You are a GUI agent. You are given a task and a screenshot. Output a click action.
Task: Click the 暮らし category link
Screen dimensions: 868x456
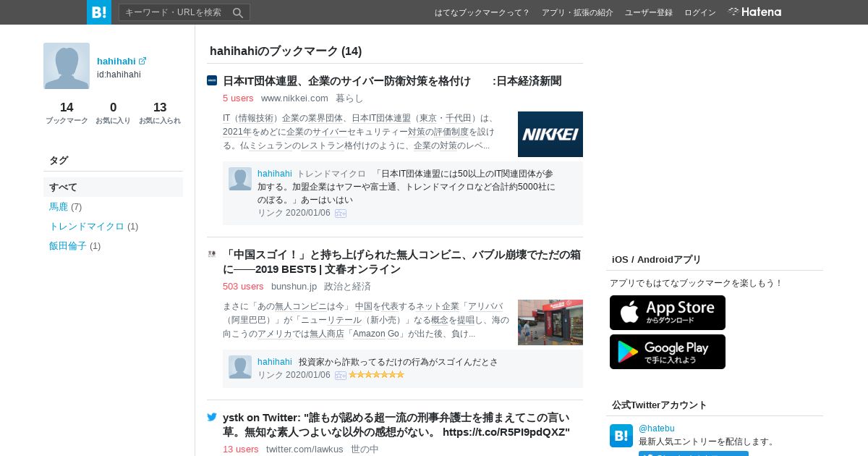349,98
